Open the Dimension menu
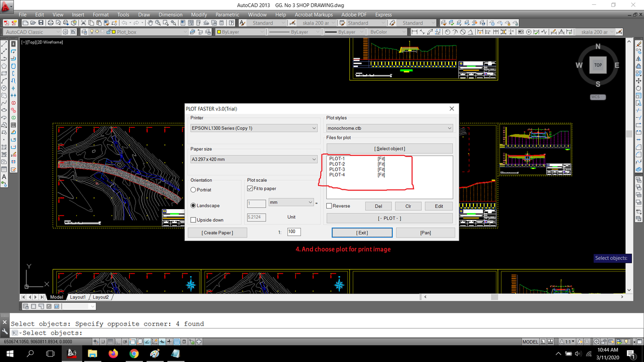Image resolution: width=644 pixels, height=362 pixels. pos(170,14)
